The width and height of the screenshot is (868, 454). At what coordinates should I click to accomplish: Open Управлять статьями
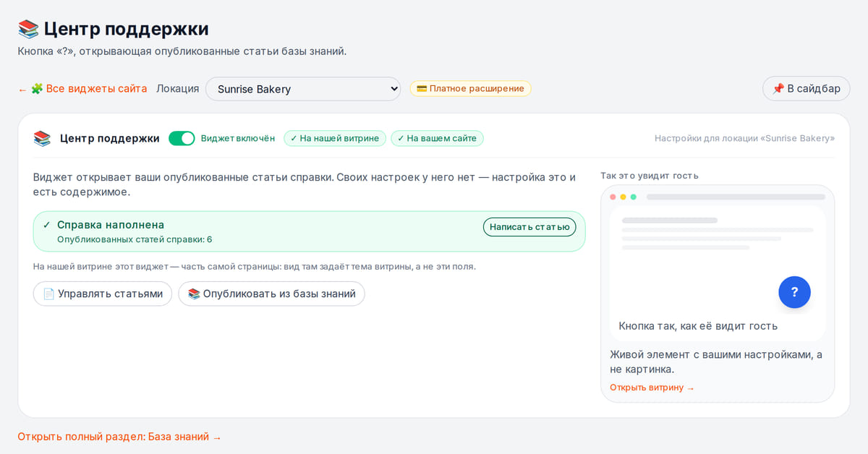tap(103, 294)
